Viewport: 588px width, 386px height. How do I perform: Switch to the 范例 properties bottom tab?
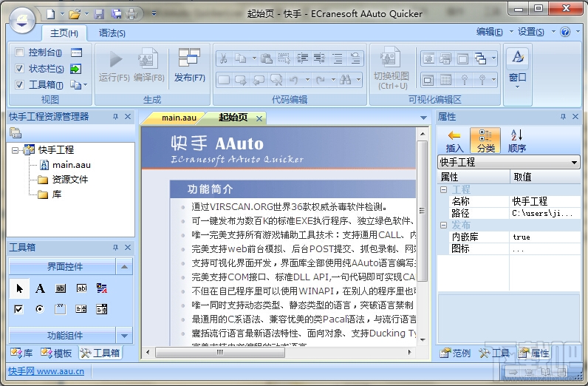click(x=455, y=353)
